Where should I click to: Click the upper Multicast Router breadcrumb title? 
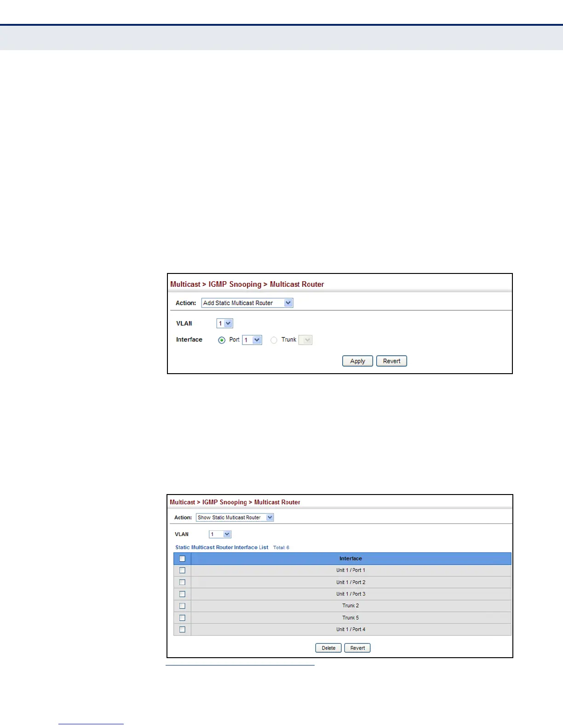pyautogui.click(x=297, y=284)
